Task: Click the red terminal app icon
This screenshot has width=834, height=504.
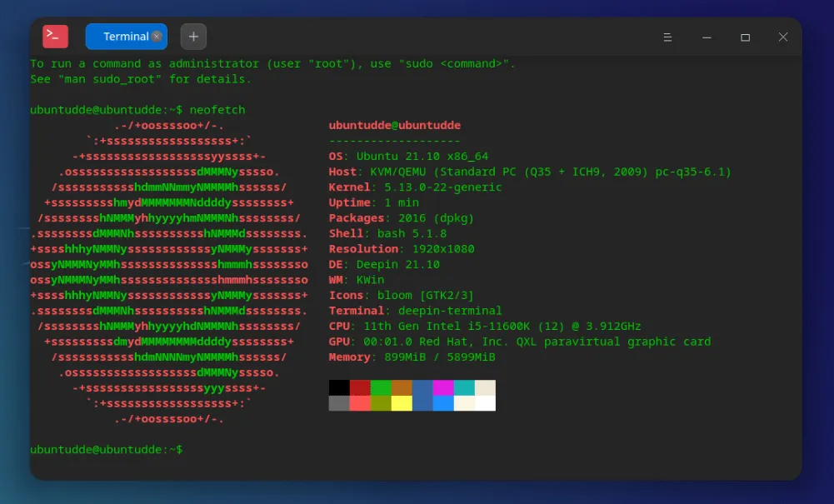Action: [x=55, y=37]
